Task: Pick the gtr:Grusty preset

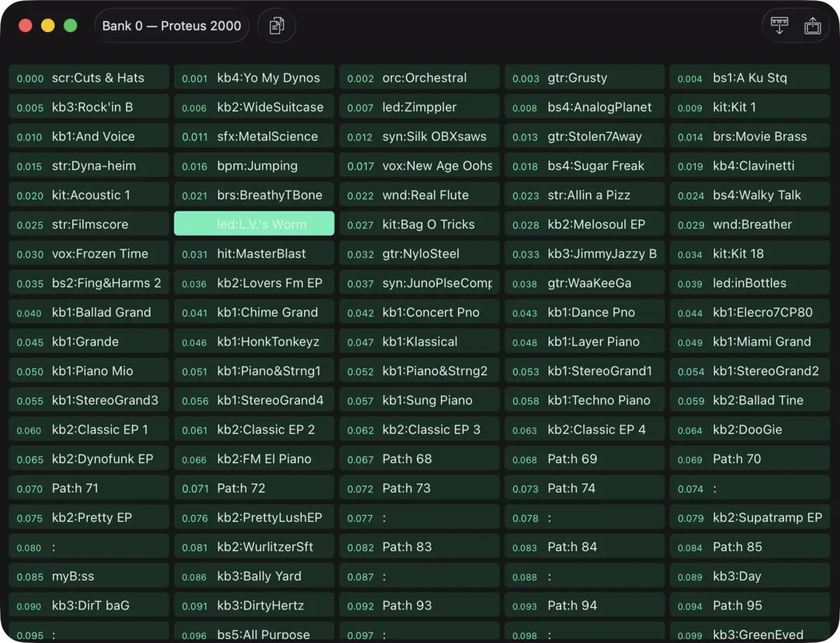Action: [584, 78]
